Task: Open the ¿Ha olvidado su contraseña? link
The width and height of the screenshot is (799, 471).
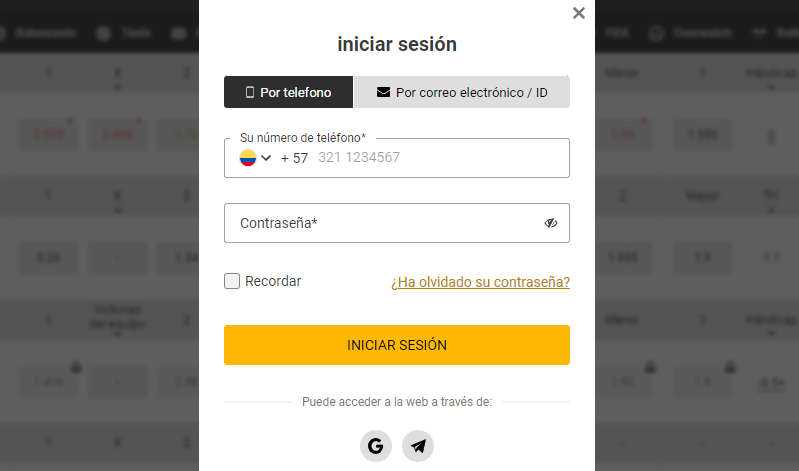Action: [480, 282]
